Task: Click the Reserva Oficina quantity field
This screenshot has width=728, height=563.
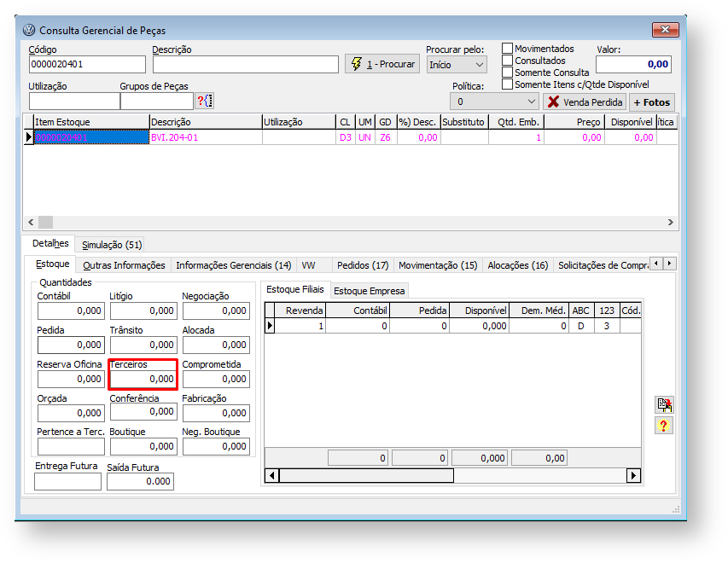Action: (71, 379)
